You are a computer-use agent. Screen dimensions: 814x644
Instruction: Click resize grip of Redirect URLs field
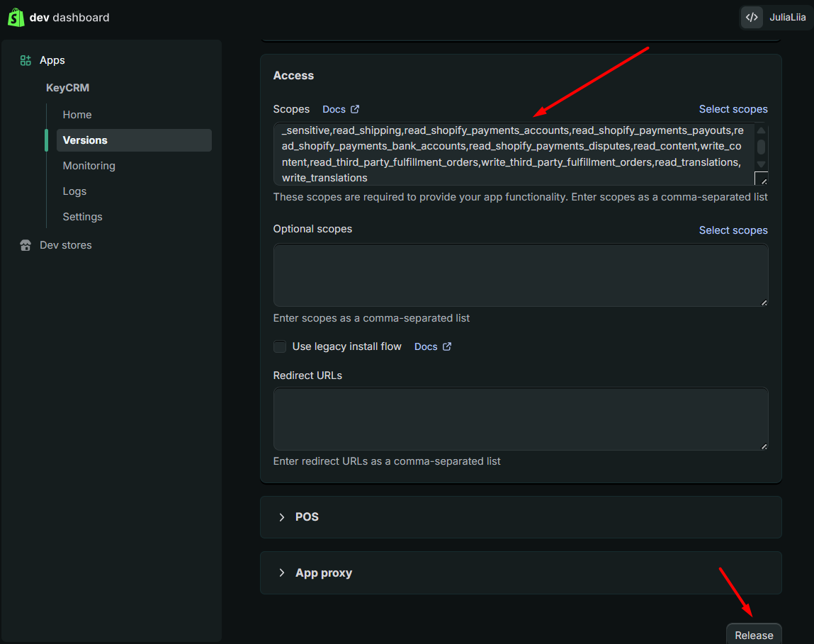764,446
